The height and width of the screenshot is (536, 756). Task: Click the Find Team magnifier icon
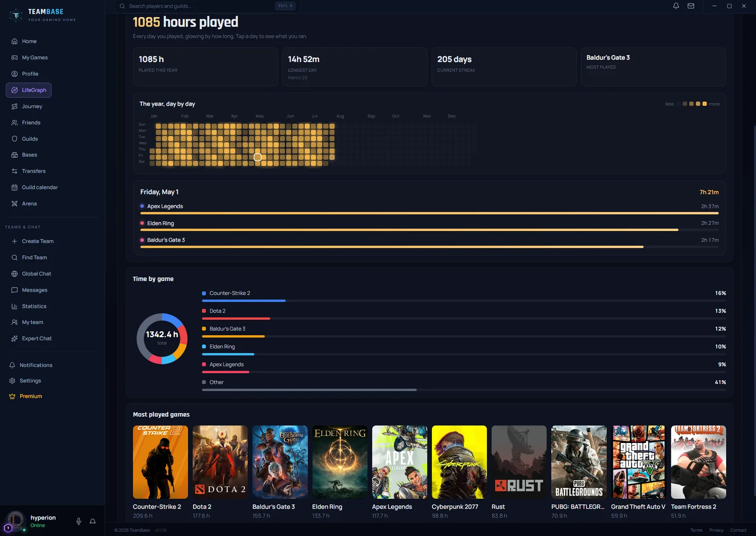tap(15, 257)
